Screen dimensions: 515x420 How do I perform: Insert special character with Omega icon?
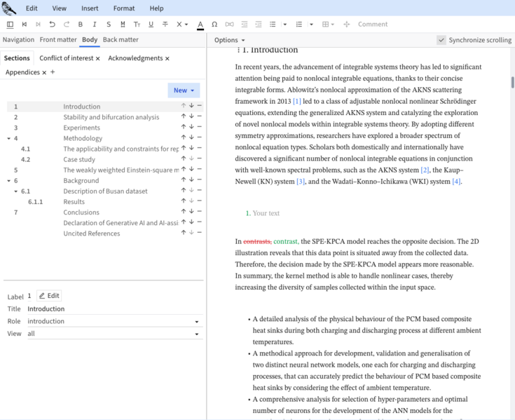click(214, 25)
